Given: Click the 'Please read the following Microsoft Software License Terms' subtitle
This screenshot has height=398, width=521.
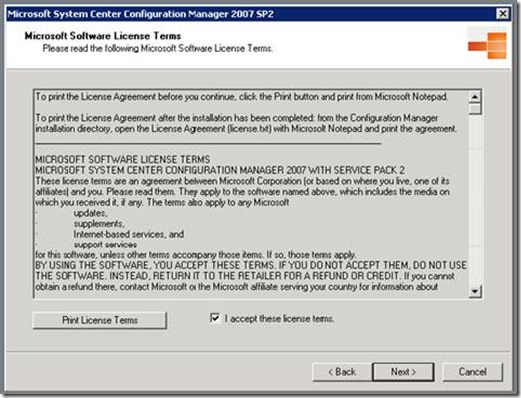Looking at the screenshot, I should pyautogui.click(x=158, y=48).
